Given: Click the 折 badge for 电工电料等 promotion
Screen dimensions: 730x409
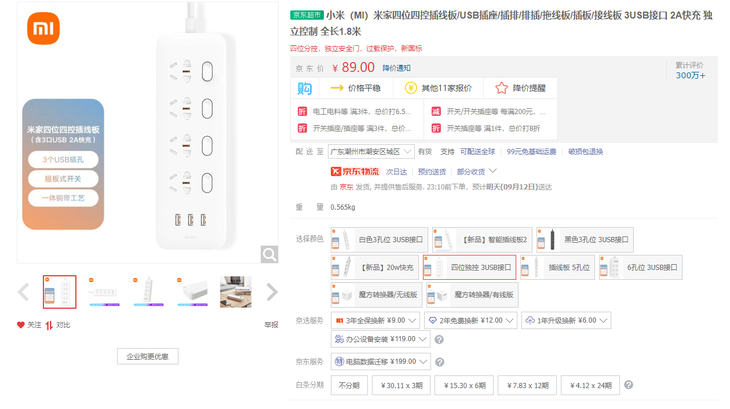Looking at the screenshot, I should 302,112.
